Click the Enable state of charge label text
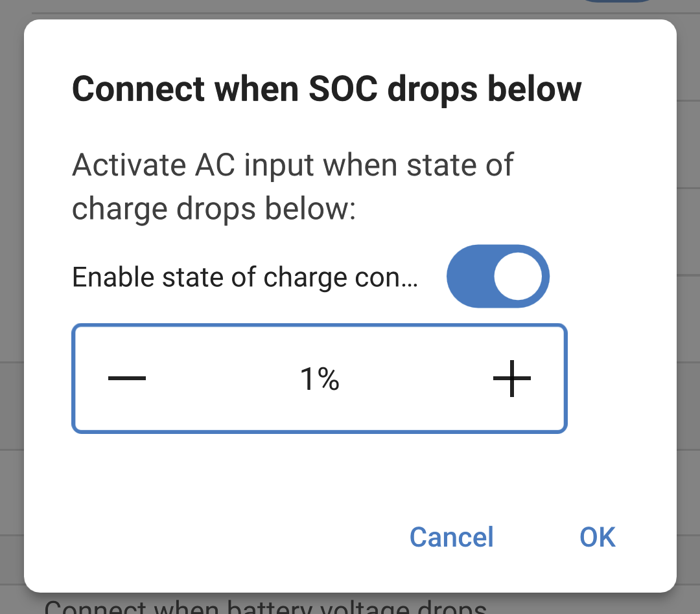Image resolution: width=700 pixels, height=614 pixels. [246, 276]
